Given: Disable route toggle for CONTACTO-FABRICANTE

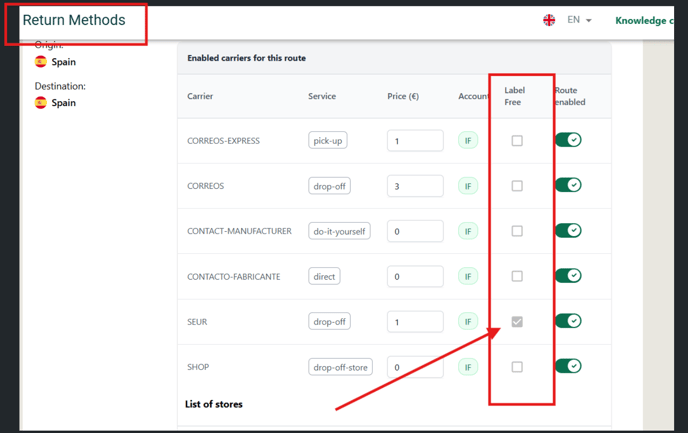Looking at the screenshot, I should tap(568, 276).
